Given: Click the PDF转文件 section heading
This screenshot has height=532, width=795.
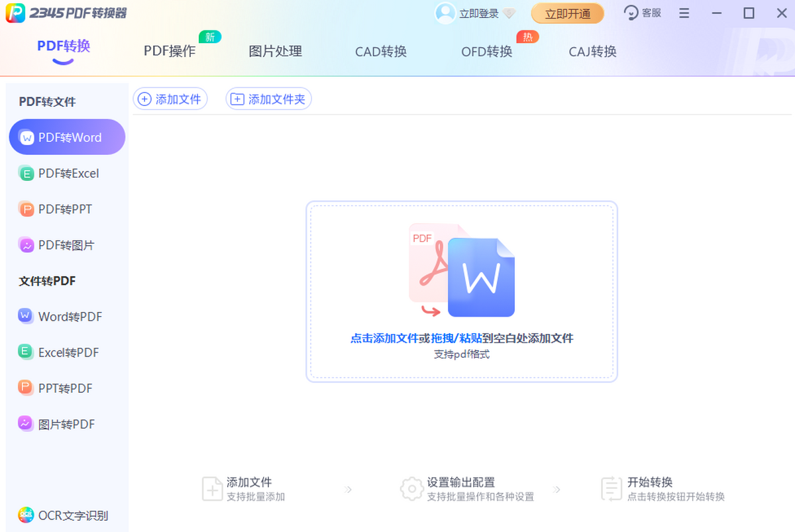Looking at the screenshot, I should tap(47, 102).
